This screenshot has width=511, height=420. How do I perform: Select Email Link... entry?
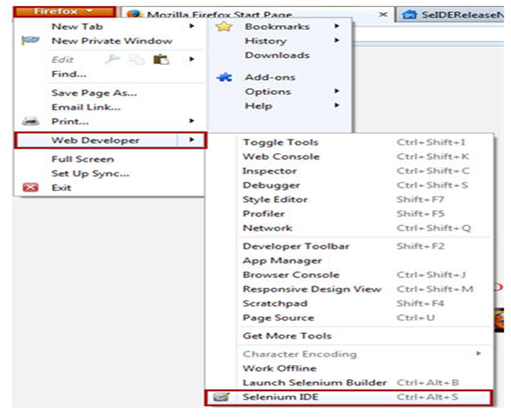point(110,107)
